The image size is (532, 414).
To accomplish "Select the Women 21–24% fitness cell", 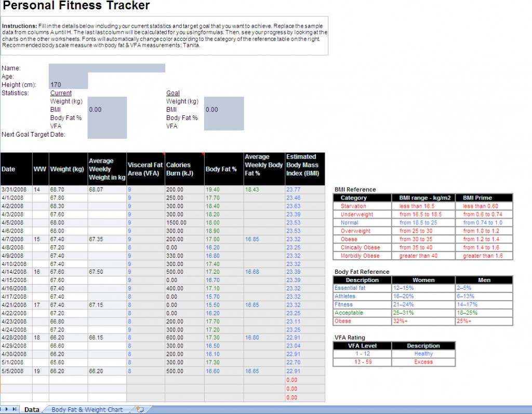I will tap(423, 305).
